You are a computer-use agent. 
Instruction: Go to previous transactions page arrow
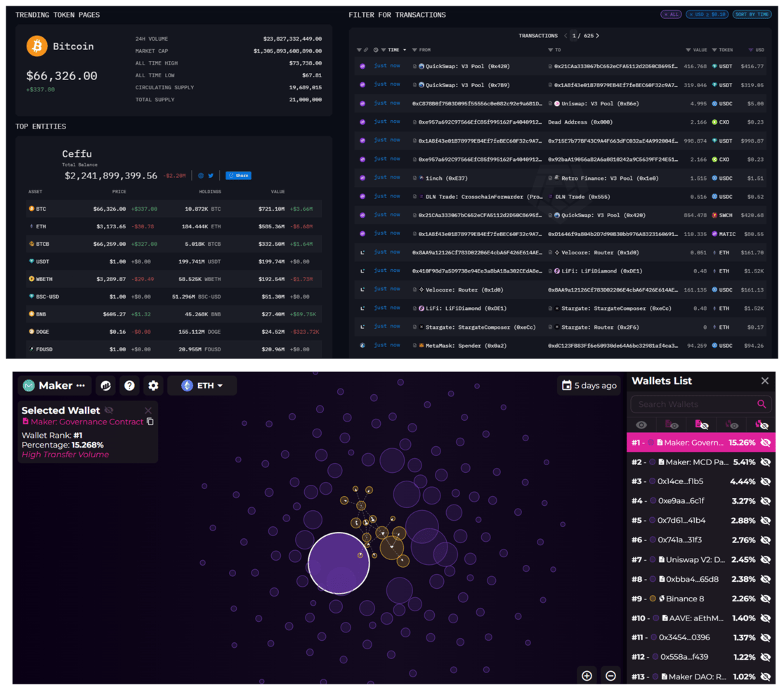pos(566,36)
